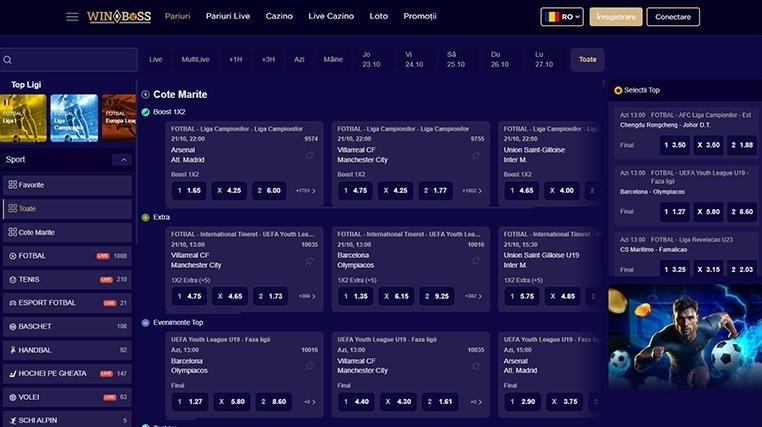Open Favorite in the sport list
Image resolution: width=762 pixels, height=427 pixels.
click(67, 185)
